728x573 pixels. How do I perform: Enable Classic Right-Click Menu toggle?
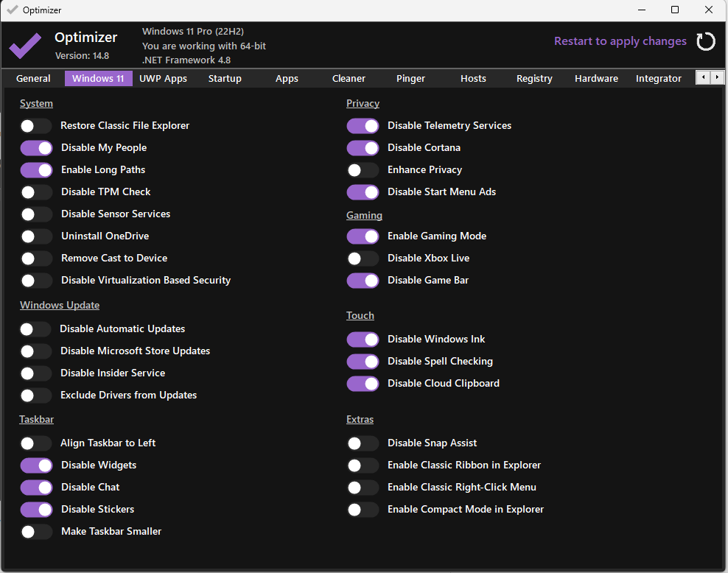(x=363, y=488)
